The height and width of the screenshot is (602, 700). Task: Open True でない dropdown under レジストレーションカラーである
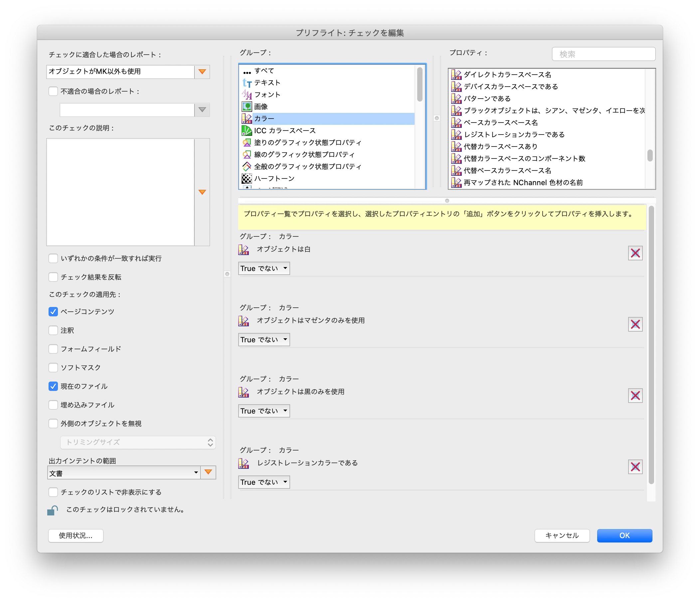(x=264, y=482)
